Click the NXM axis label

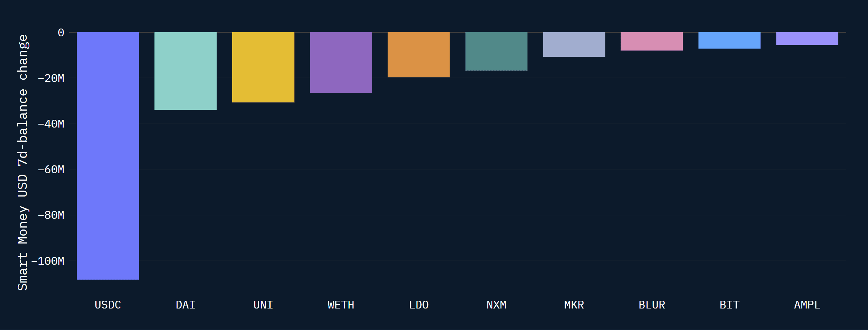click(496, 305)
